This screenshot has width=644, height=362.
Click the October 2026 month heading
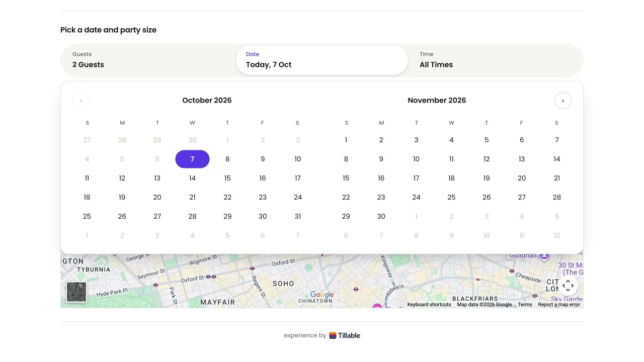coord(207,100)
